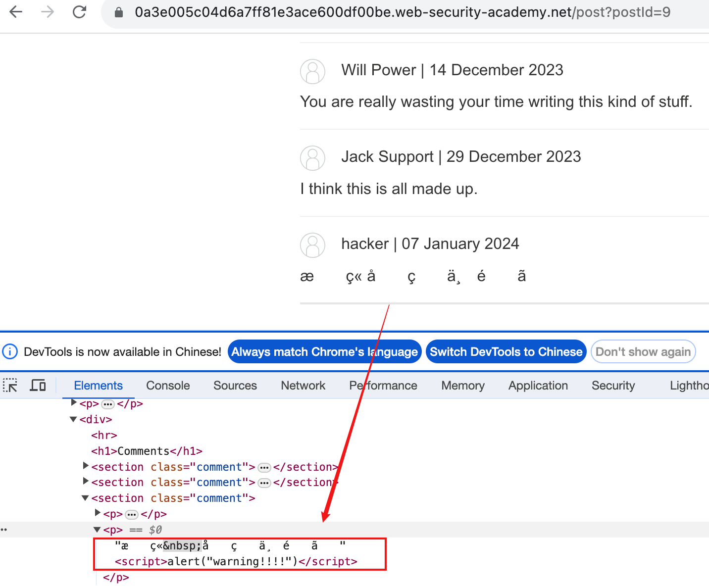Expand the second section comment node
The image size is (709, 588).
click(x=85, y=481)
